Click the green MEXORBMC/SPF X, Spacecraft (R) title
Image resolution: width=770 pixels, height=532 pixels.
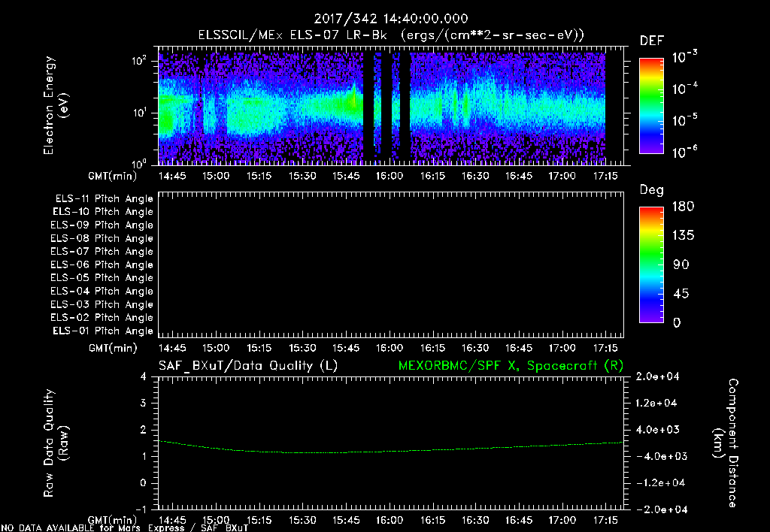[x=511, y=366]
